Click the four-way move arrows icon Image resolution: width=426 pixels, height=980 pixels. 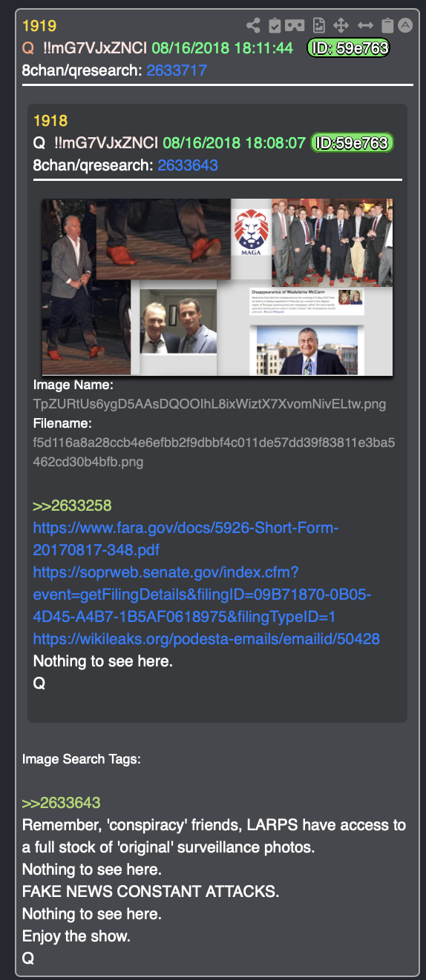click(341, 26)
